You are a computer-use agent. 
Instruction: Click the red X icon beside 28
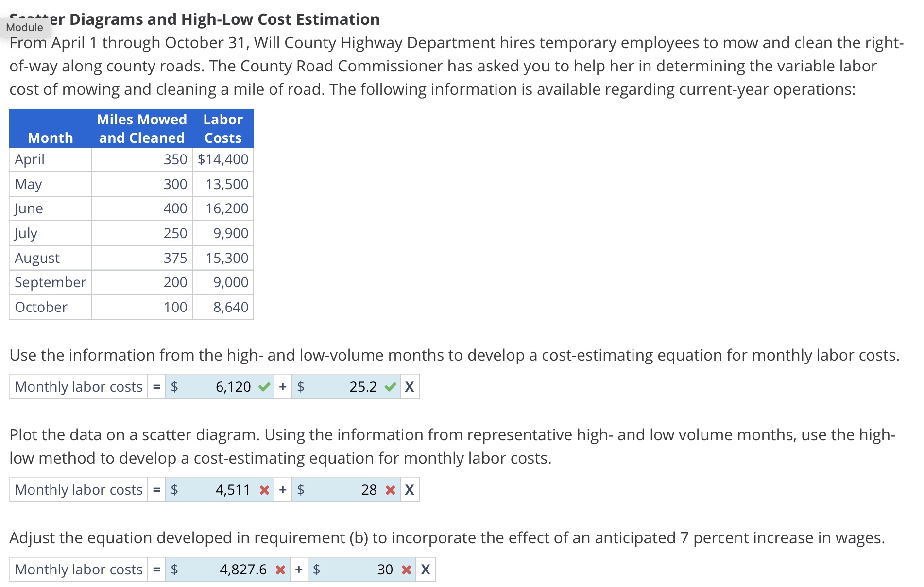390,490
